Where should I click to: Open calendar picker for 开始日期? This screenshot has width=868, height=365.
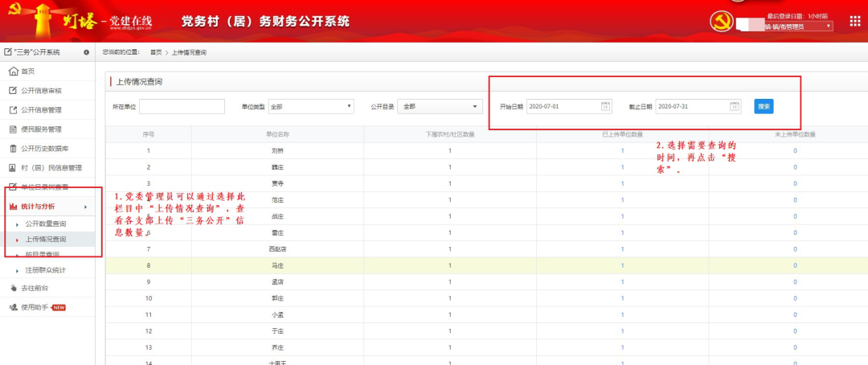[606, 106]
